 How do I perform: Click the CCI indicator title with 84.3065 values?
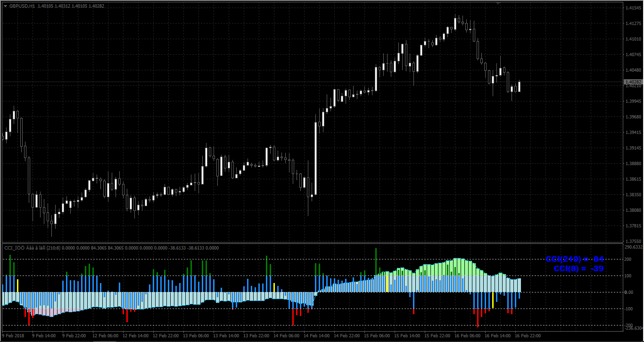pyautogui.click(x=111, y=248)
